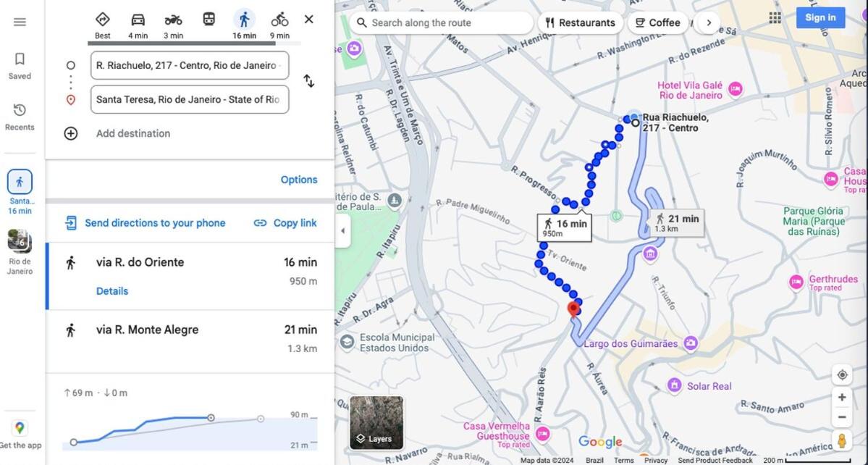The image size is (868, 465).
Task: Click Escola Municipal Estados Unidos marker
Action: [x=347, y=342]
